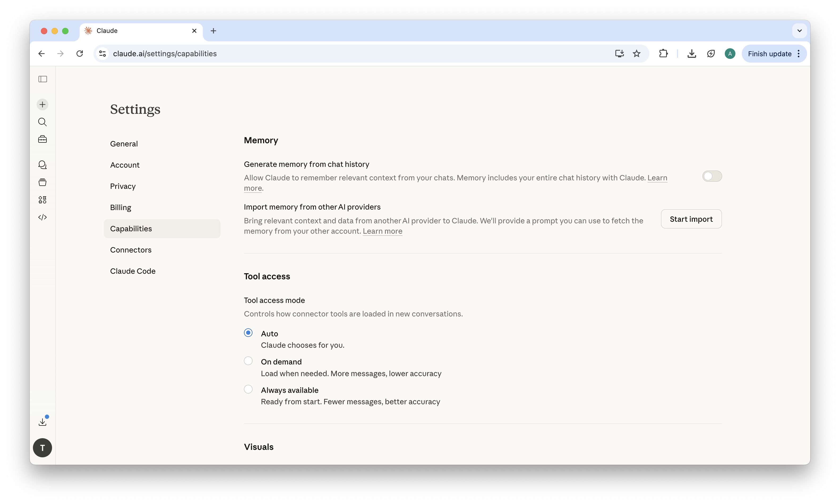Open the Chats icon in sidebar
This screenshot has width=840, height=504.
42,165
